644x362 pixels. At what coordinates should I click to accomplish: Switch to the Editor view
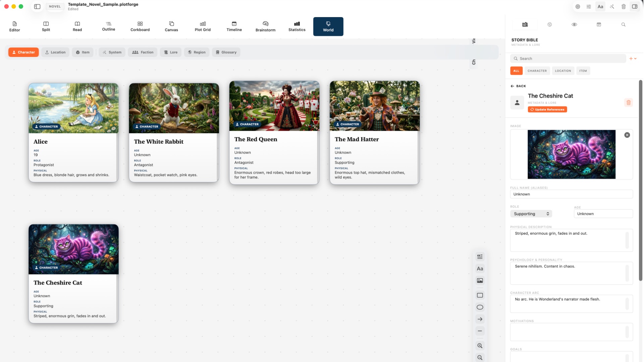[14, 26]
